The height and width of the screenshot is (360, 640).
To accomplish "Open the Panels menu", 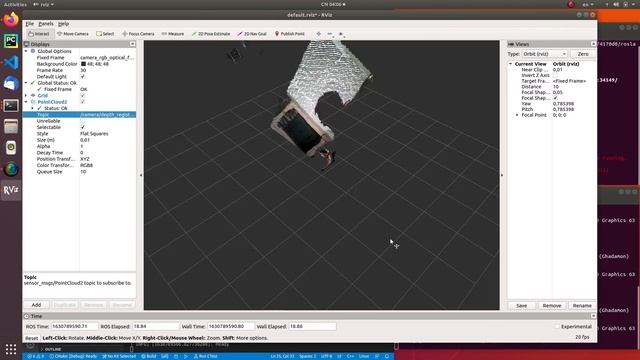I will click(46, 24).
